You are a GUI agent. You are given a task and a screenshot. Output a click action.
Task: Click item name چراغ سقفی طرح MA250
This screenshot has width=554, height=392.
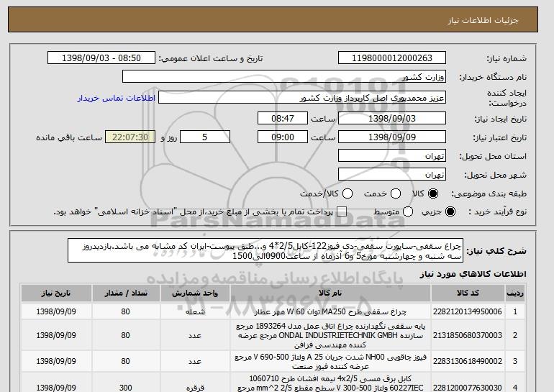pos(330,312)
